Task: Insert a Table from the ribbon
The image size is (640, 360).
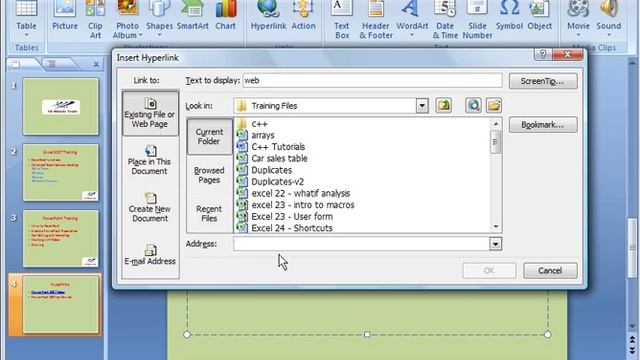Action: coord(26,18)
